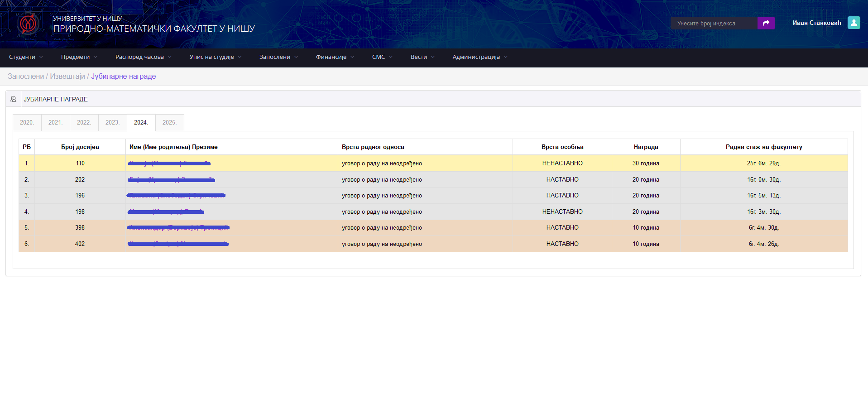
Task: Open the Финансије menu
Action: point(335,57)
